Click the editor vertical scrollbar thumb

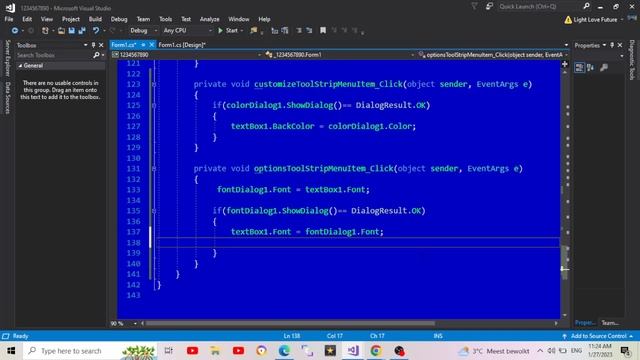coord(565,262)
